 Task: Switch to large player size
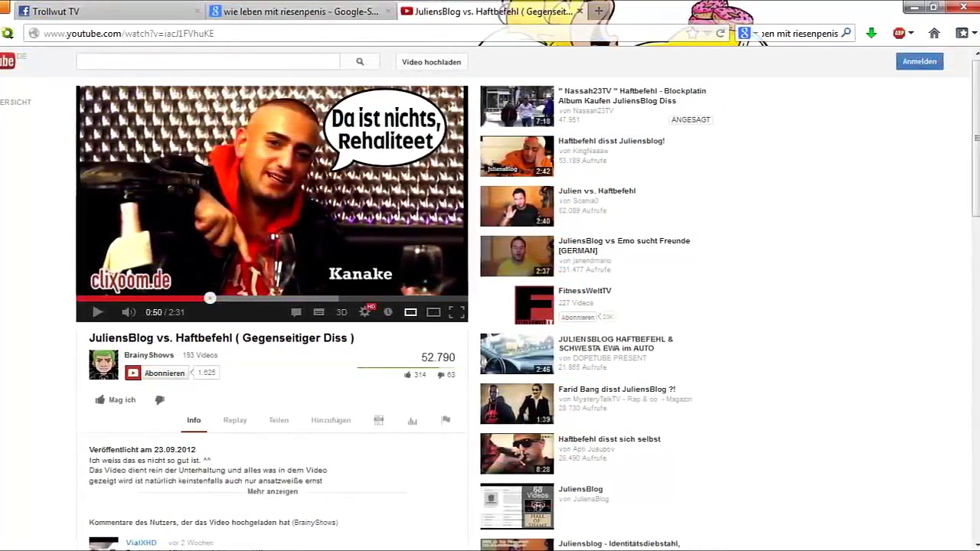[433, 312]
